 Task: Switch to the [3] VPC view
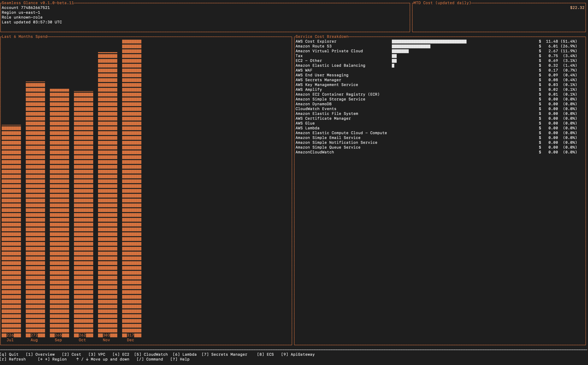click(x=97, y=354)
